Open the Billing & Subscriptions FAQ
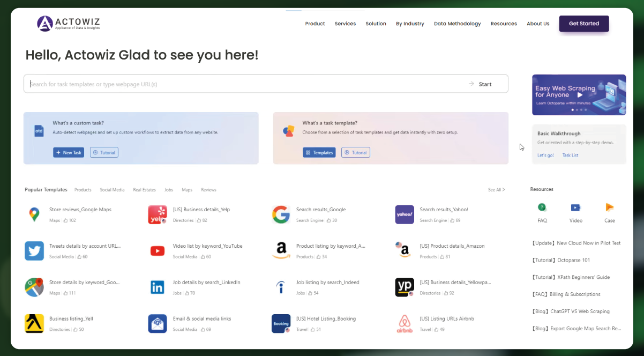The image size is (644, 356). point(566,294)
